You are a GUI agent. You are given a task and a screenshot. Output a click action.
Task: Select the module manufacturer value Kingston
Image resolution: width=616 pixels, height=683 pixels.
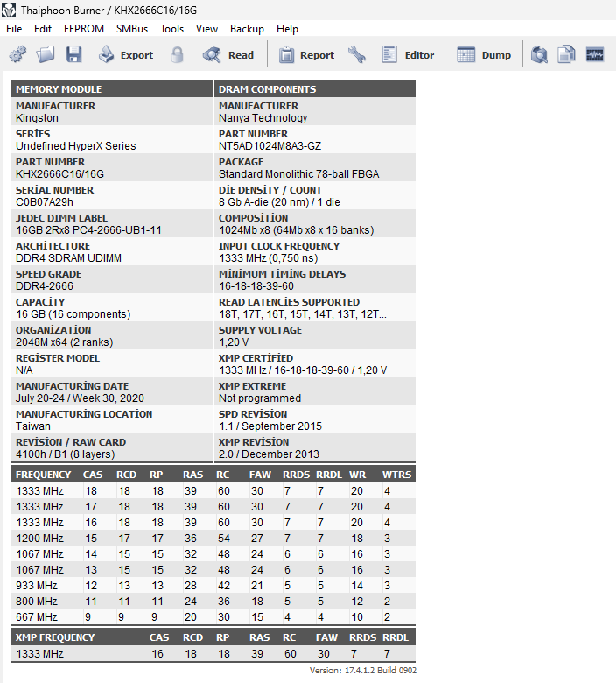point(37,118)
